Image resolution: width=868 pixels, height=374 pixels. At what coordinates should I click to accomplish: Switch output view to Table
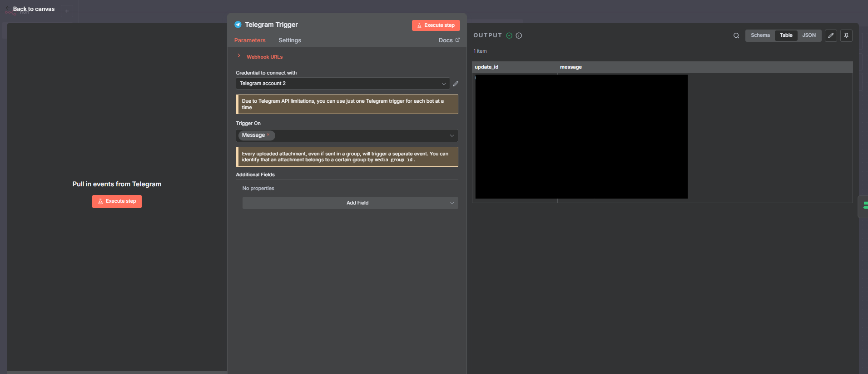pyautogui.click(x=786, y=35)
